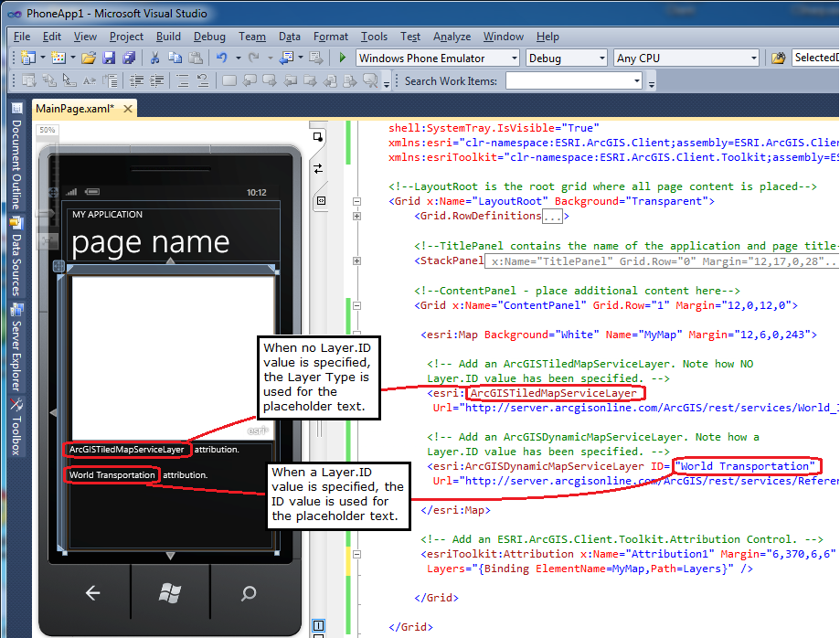The height and width of the screenshot is (638, 840).
Task: Select the MY APPLICATION text in the designer
Action: pos(107,214)
